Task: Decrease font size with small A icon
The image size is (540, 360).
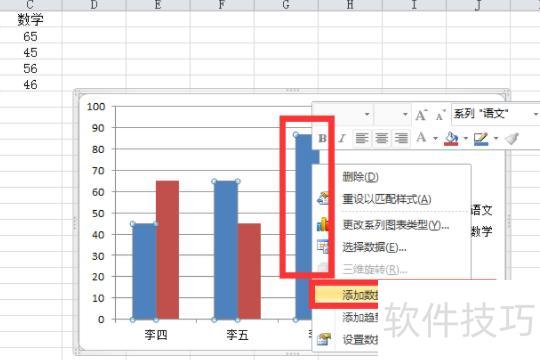Action: click(440, 116)
